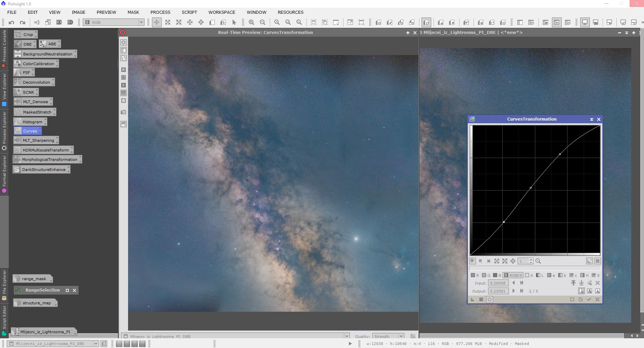
Task: Click the Real-Time Preview circle in CurvesTransformation
Action: [489, 300]
